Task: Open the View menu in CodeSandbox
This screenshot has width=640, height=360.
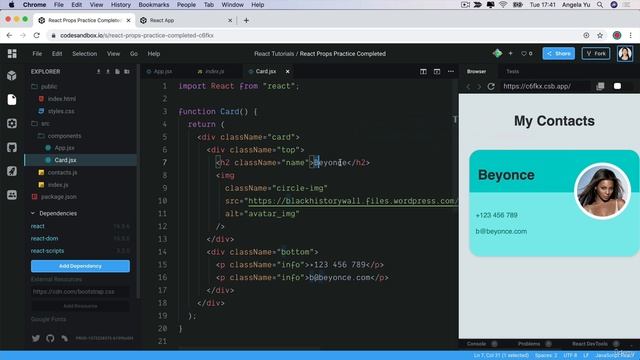Action: click(113, 53)
